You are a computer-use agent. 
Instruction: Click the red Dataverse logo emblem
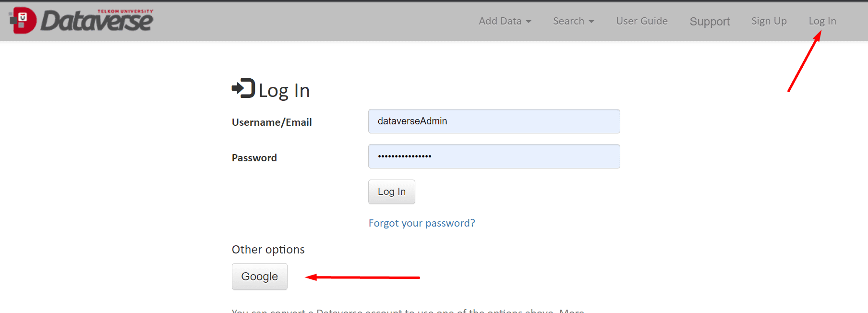pyautogui.click(x=23, y=20)
